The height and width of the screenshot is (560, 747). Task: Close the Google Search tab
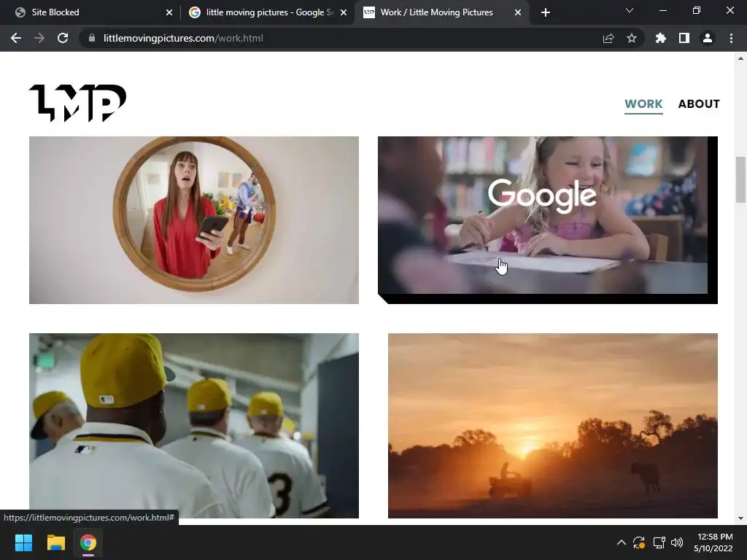click(x=344, y=12)
